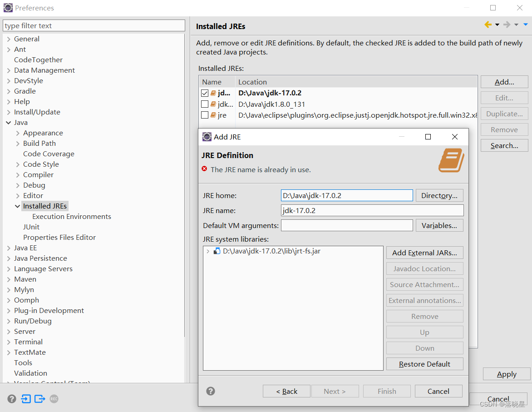This screenshot has width=532, height=412.
Task: Open Validation preferences page
Action: [30, 373]
